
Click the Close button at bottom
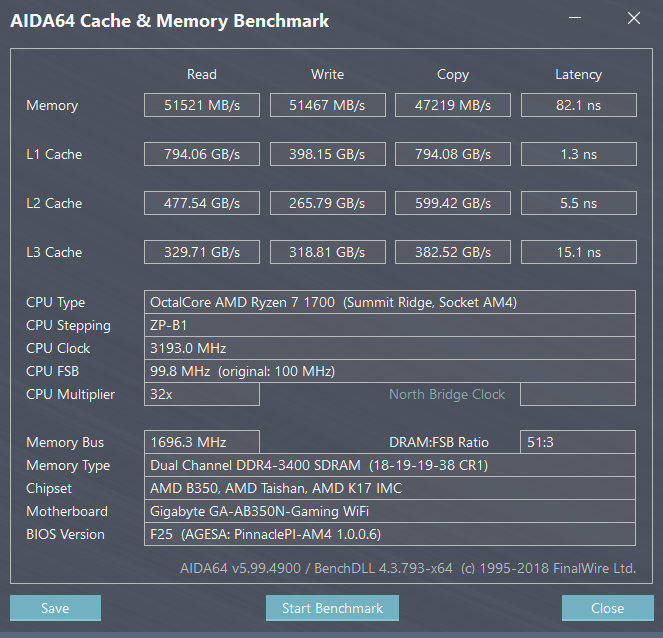607,608
